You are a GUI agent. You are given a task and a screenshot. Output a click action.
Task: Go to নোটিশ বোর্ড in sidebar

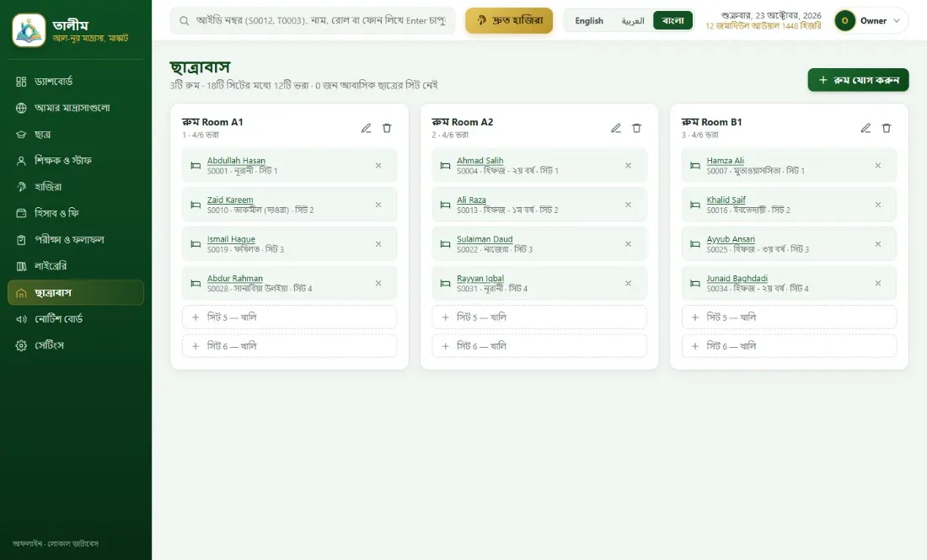click(x=76, y=319)
